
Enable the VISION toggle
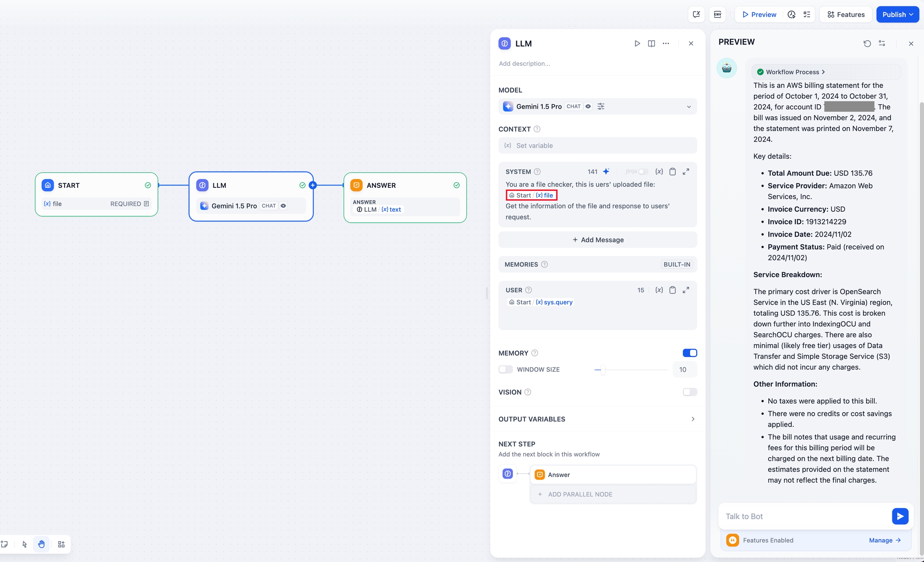pyautogui.click(x=690, y=392)
